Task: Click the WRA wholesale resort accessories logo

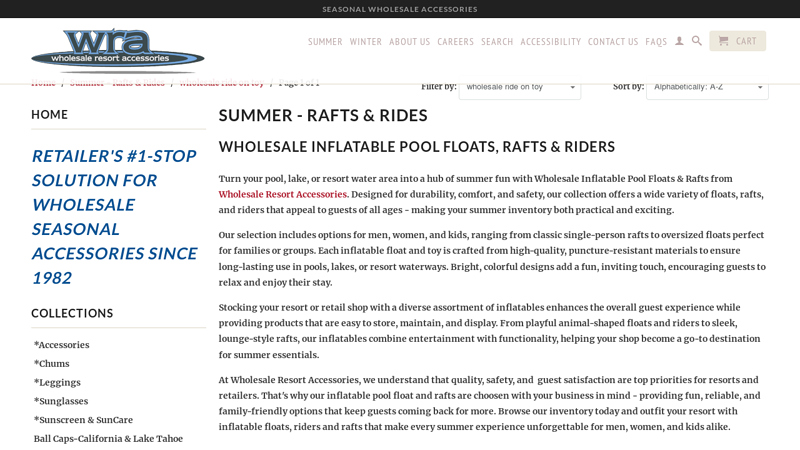Action: point(117,51)
